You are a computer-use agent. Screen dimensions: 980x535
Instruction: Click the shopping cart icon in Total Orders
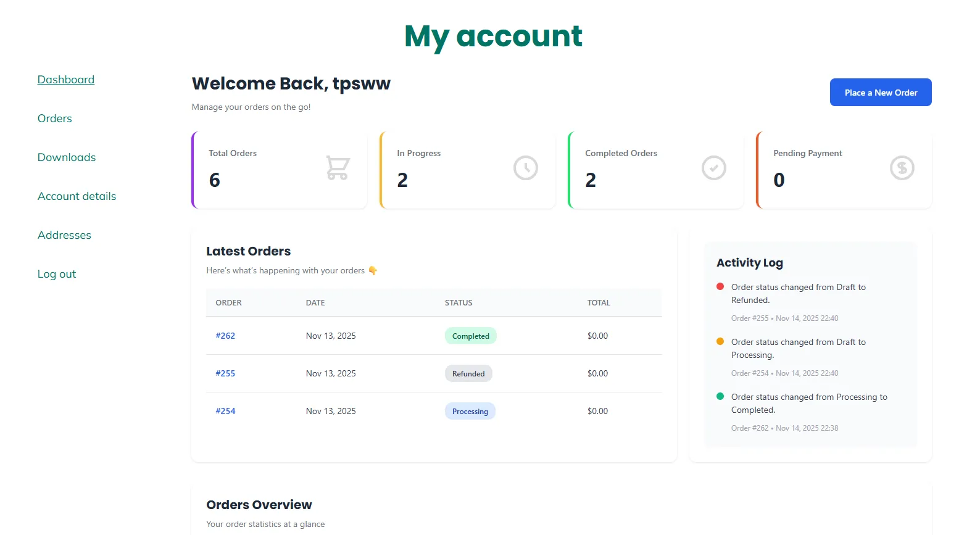coord(338,168)
